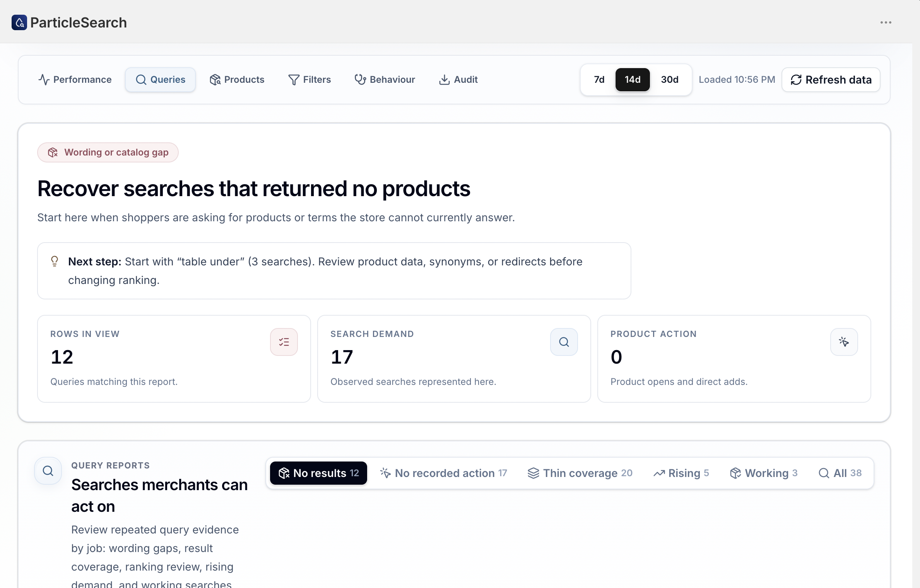This screenshot has width=920, height=588.
Task: Select the No results 12 filter
Action: coord(318,473)
